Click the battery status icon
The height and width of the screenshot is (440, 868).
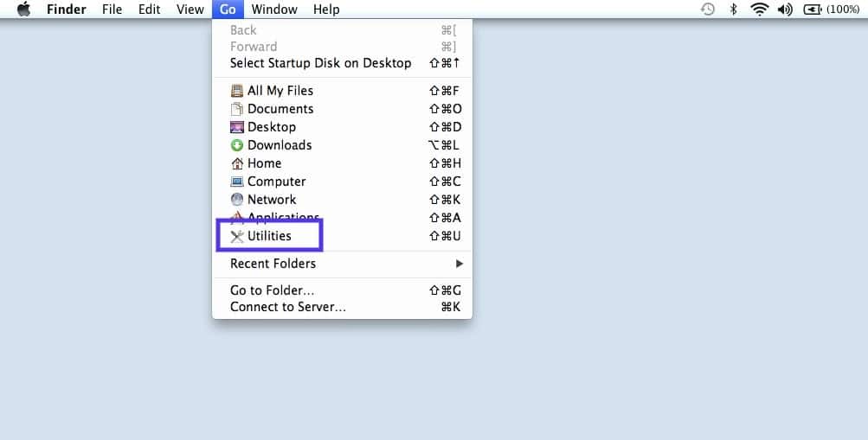tap(812, 10)
